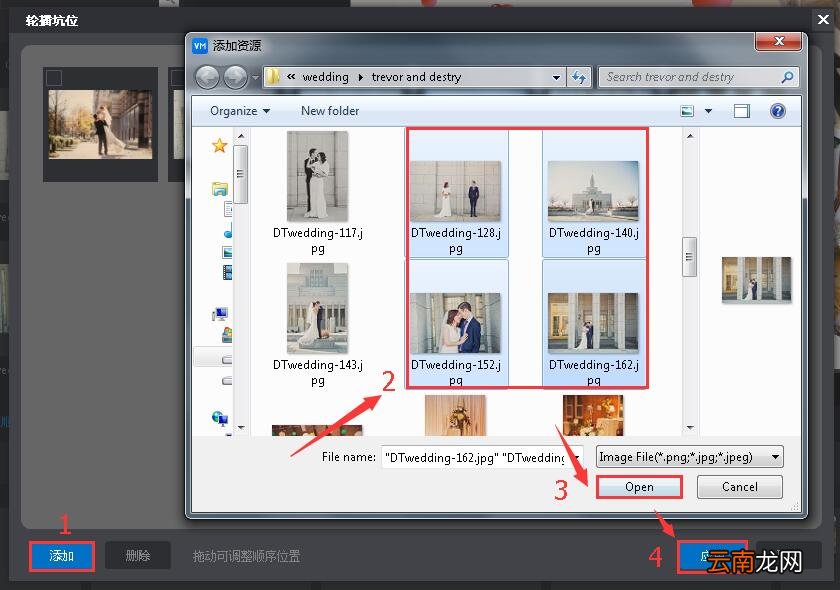The image size is (840, 590).
Task: Select the flower arrangement photo thumbnail
Action: (x=455, y=415)
